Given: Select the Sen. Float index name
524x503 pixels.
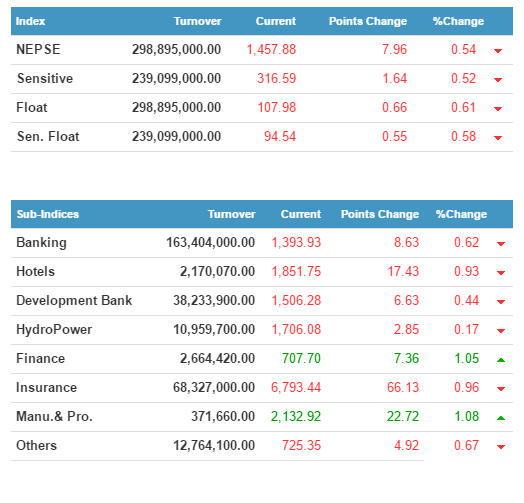Looking at the screenshot, I should point(48,136).
